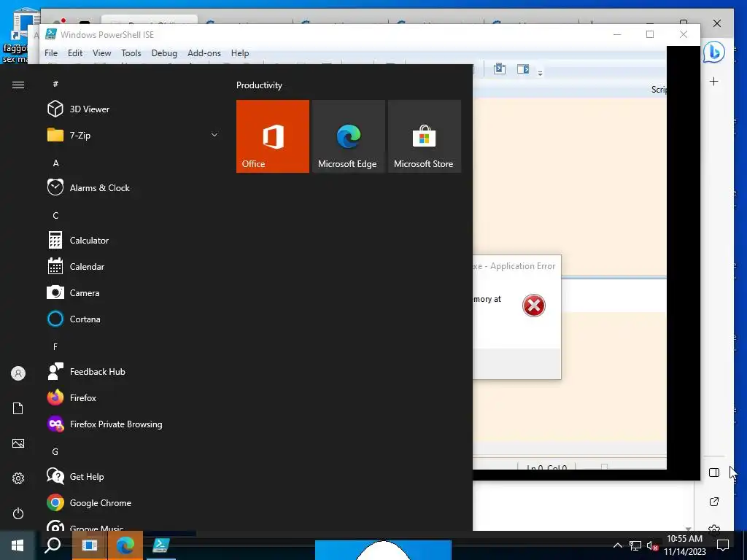Image resolution: width=747 pixels, height=560 pixels.
Task: Open the Tools menu in PowerShell ISE
Action: click(x=131, y=53)
